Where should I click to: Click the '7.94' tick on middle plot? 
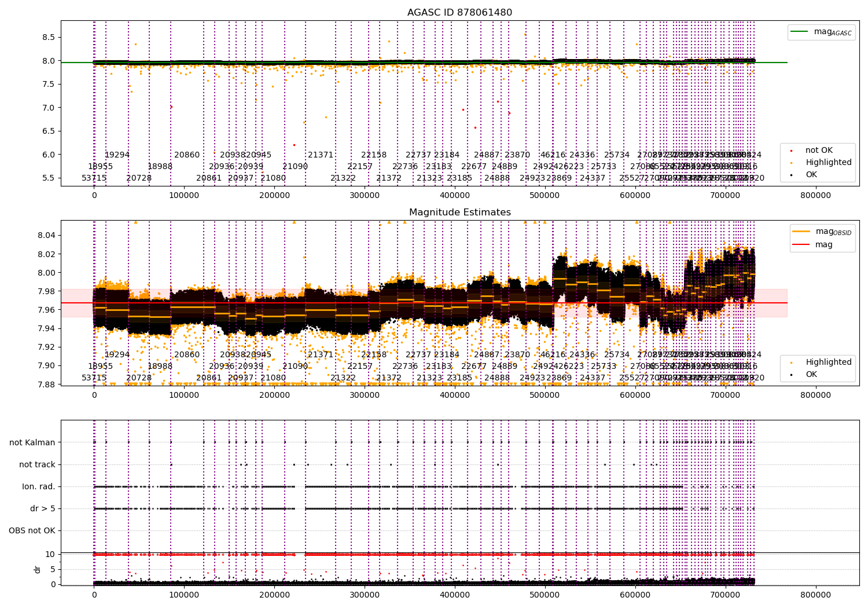(46, 328)
